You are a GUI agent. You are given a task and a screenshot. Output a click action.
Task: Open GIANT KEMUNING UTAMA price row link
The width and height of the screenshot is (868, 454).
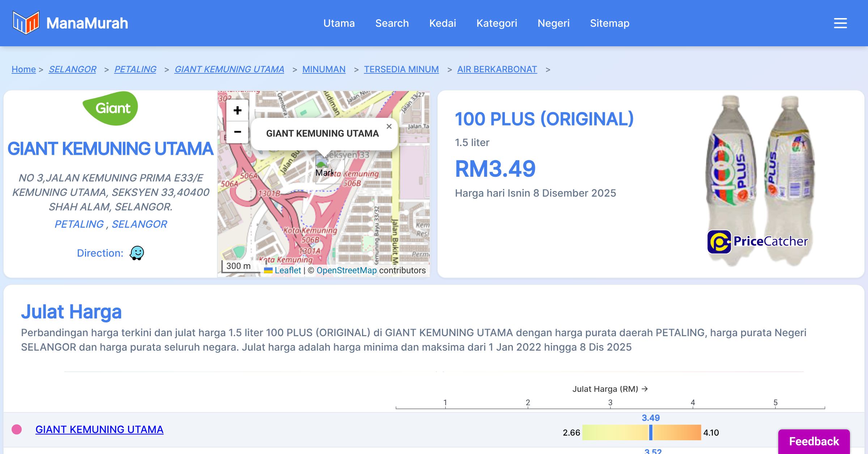pos(99,429)
